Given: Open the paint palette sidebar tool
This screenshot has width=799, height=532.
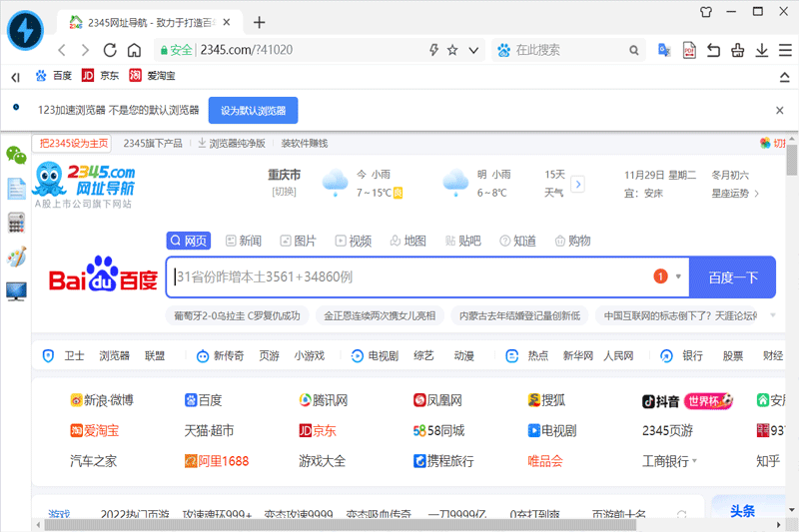Looking at the screenshot, I should click(16, 257).
